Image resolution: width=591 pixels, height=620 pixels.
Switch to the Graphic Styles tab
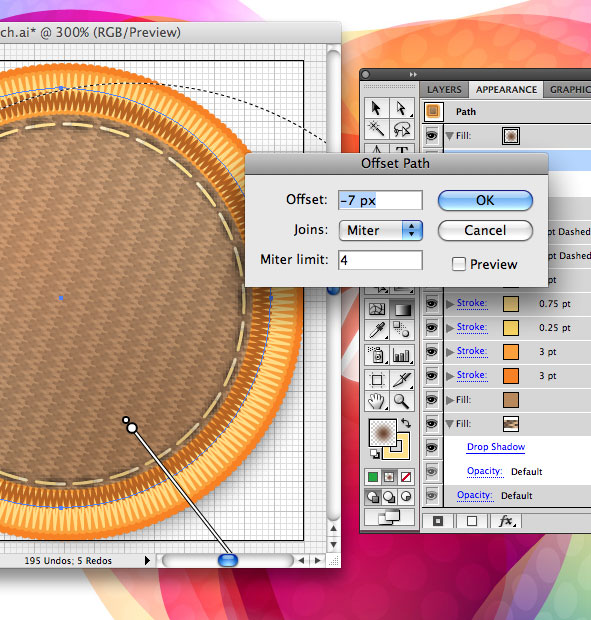(568, 90)
